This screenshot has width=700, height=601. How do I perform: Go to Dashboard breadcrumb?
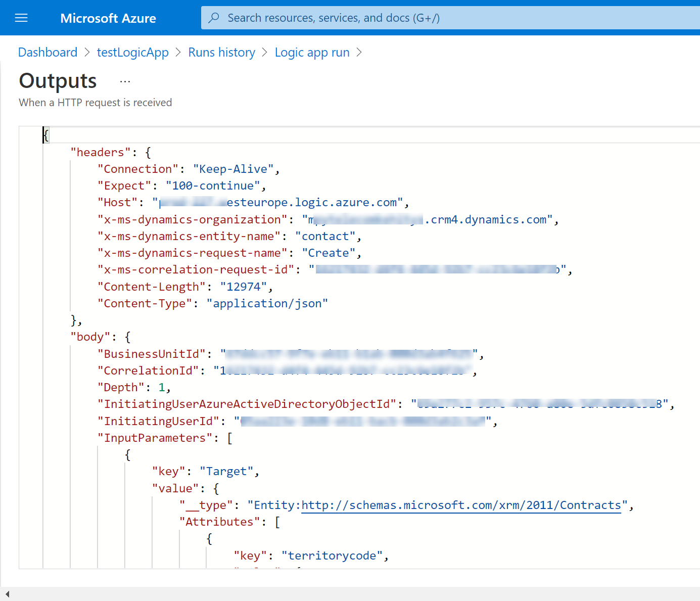tap(48, 53)
